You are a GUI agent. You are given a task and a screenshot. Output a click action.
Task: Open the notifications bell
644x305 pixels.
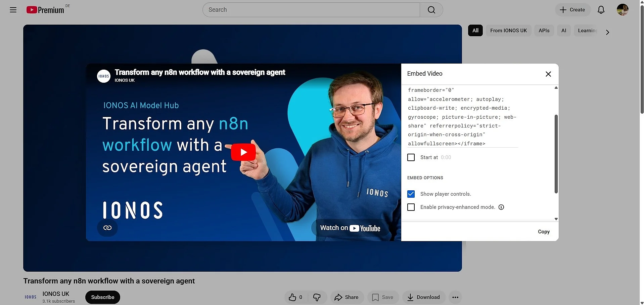[x=601, y=10]
